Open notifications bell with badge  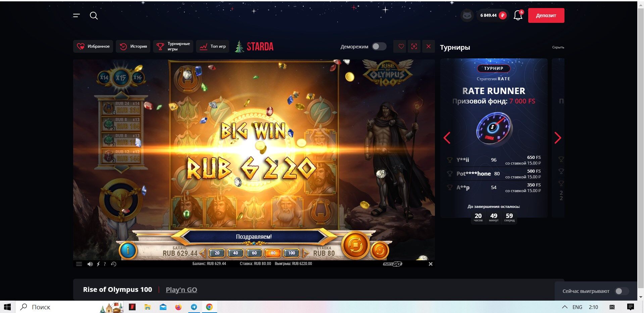point(518,15)
